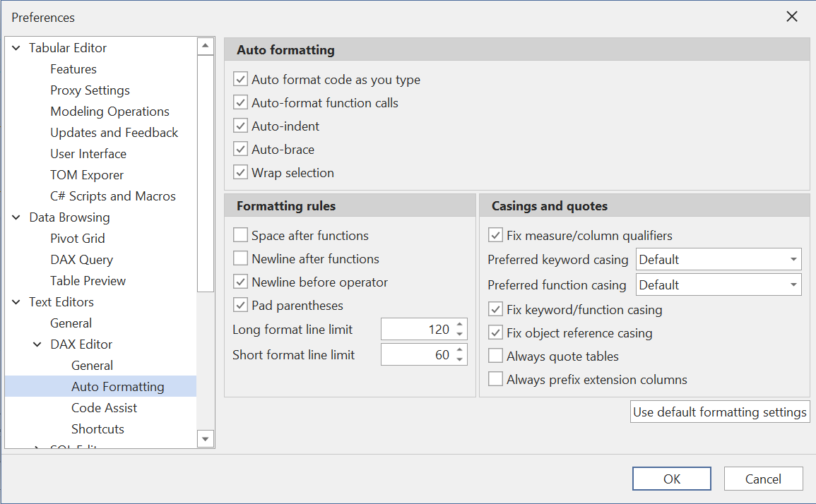Enable Space after functions

point(240,235)
